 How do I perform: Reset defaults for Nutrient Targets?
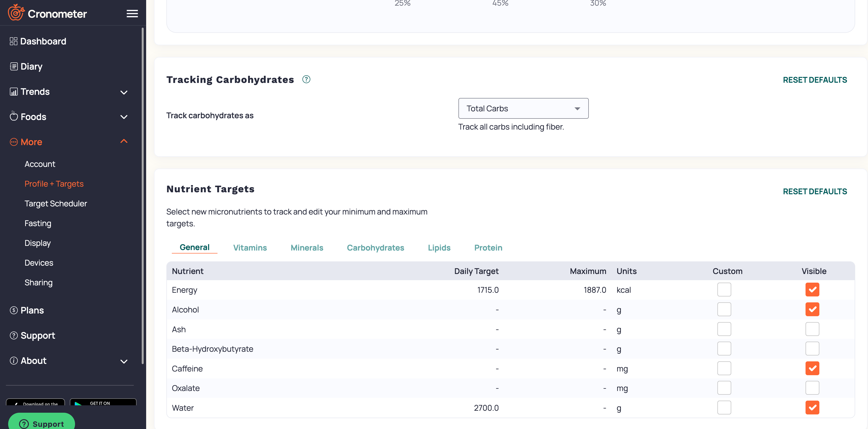pyautogui.click(x=815, y=191)
